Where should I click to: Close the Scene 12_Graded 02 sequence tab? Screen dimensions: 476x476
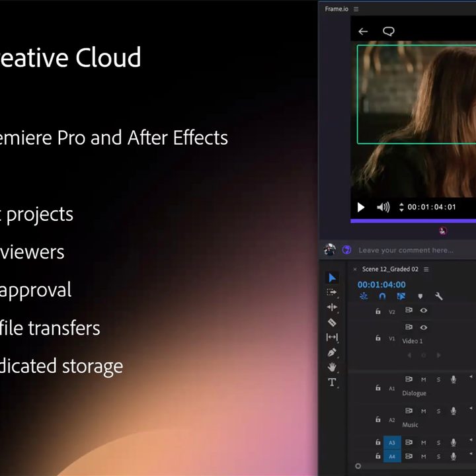pyautogui.click(x=355, y=269)
